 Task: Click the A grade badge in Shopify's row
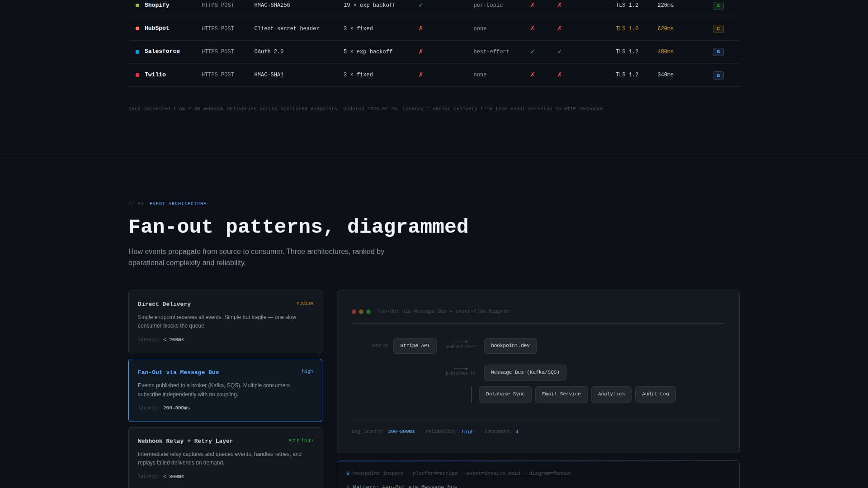tap(718, 5)
